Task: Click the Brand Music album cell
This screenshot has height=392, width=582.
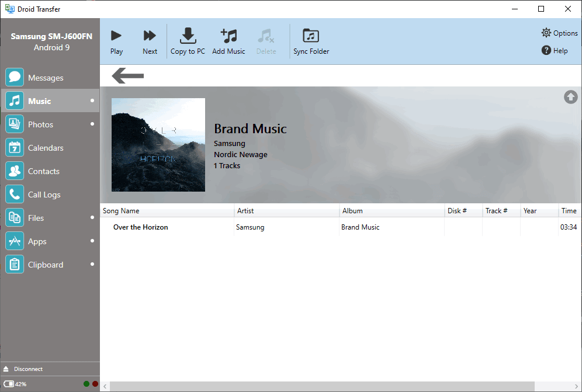Action: pyautogui.click(x=361, y=227)
